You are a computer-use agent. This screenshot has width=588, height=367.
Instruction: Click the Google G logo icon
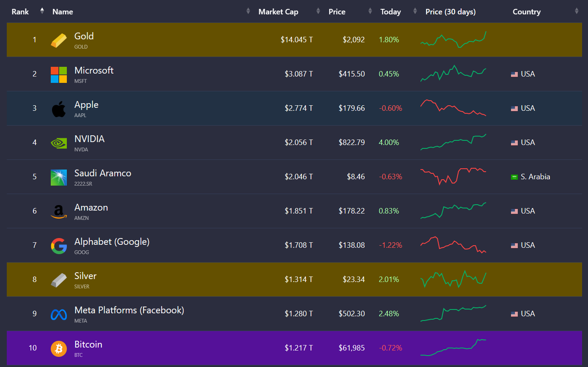tap(59, 246)
